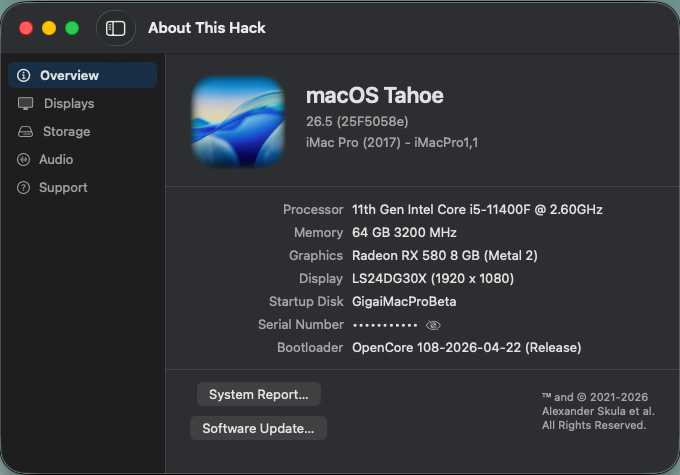
Task: Click the macOS Tahoe heading text
Action: (375, 95)
